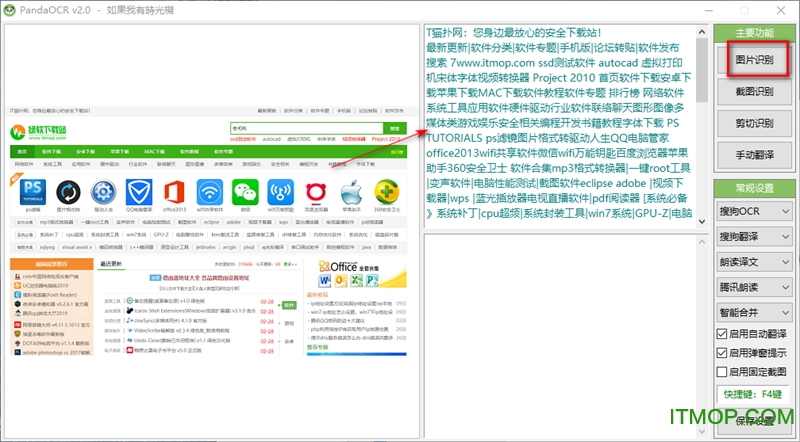Click the red 百度浏览器 icon in preview

point(316,192)
